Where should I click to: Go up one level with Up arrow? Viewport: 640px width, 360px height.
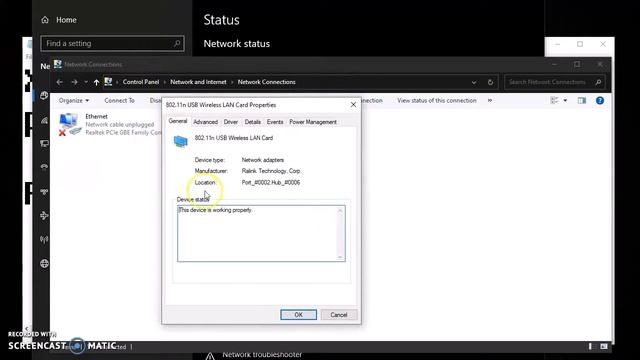[x=96, y=82]
